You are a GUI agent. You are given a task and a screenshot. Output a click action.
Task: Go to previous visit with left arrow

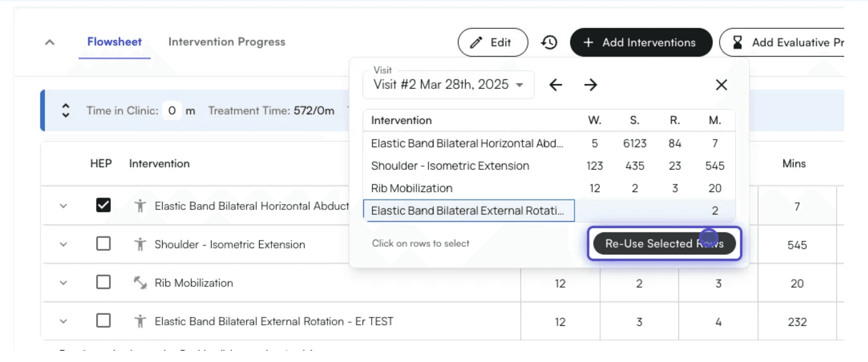coord(555,85)
